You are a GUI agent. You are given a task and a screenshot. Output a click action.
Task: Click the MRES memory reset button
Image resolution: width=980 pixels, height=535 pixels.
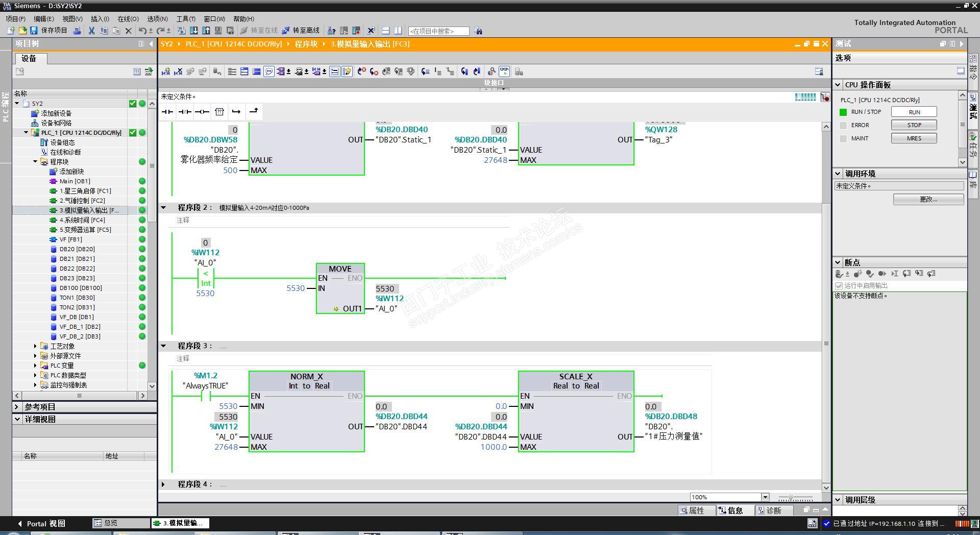coord(914,138)
